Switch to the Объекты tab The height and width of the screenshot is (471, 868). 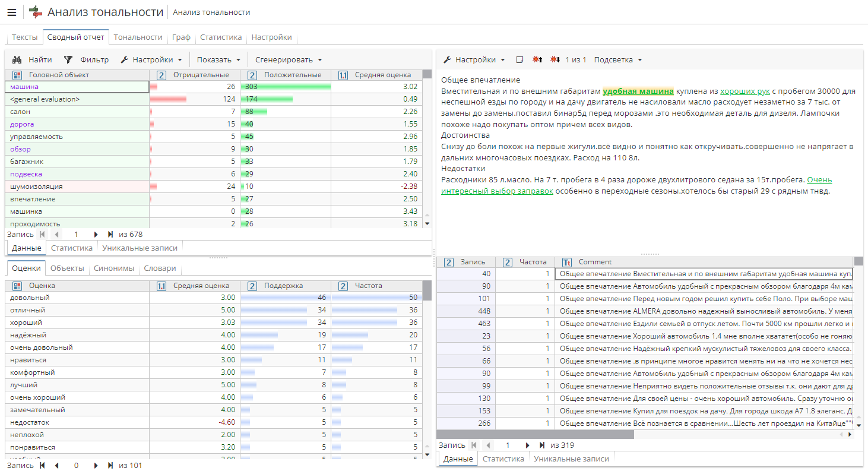pos(67,268)
